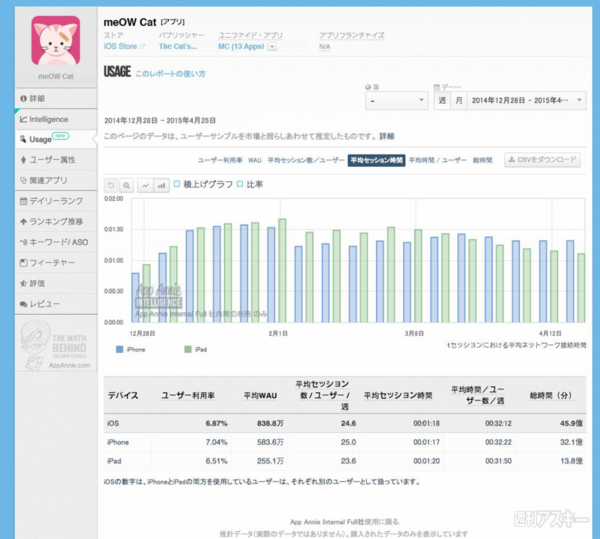Open 評価 in sidebar
The width and height of the screenshot is (600, 539).
(x=56, y=283)
